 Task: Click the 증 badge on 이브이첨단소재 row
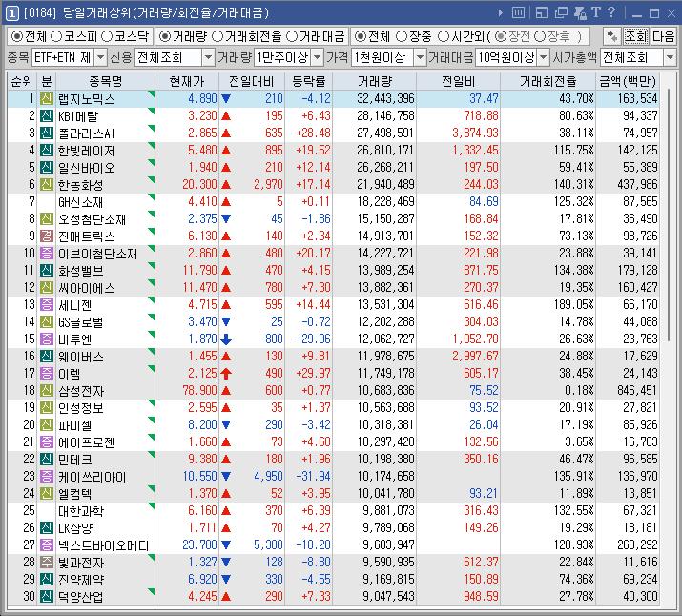[x=47, y=253]
